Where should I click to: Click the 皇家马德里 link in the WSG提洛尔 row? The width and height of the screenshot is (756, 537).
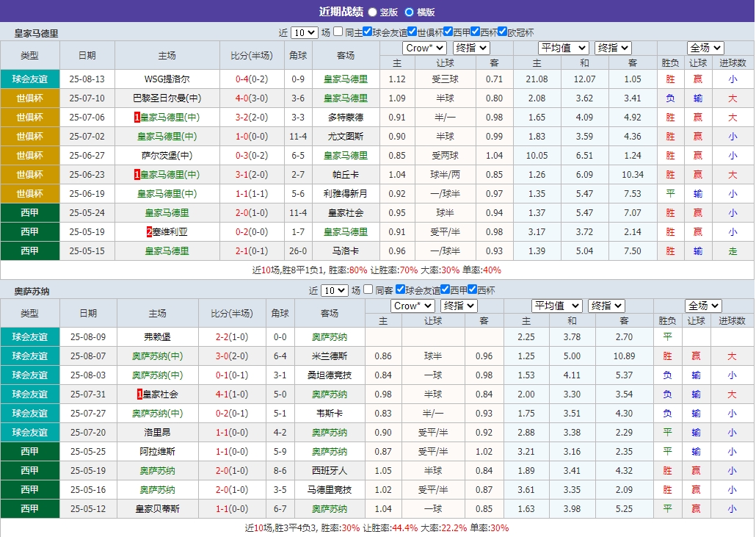tap(345, 79)
